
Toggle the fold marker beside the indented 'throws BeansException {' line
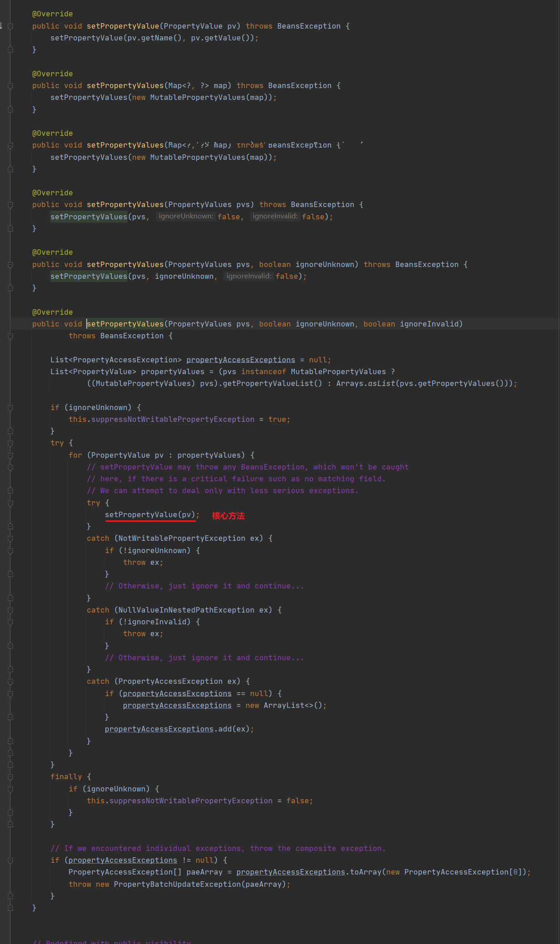10,336
